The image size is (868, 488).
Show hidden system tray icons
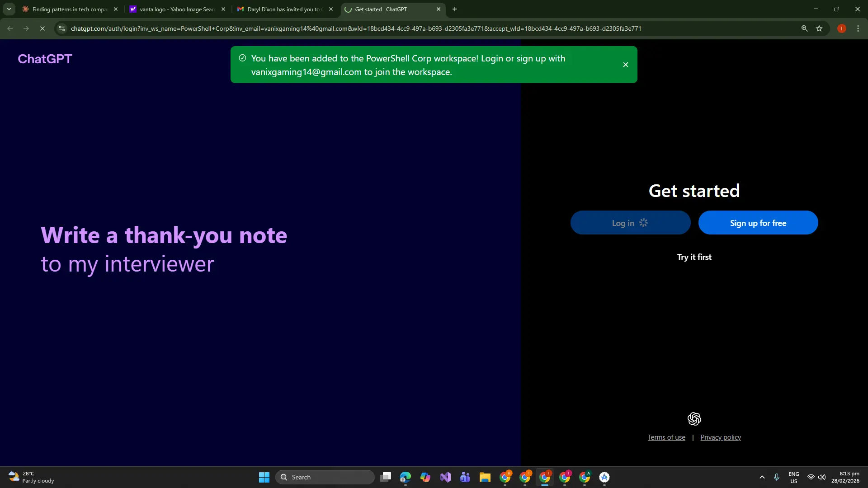coord(762,477)
